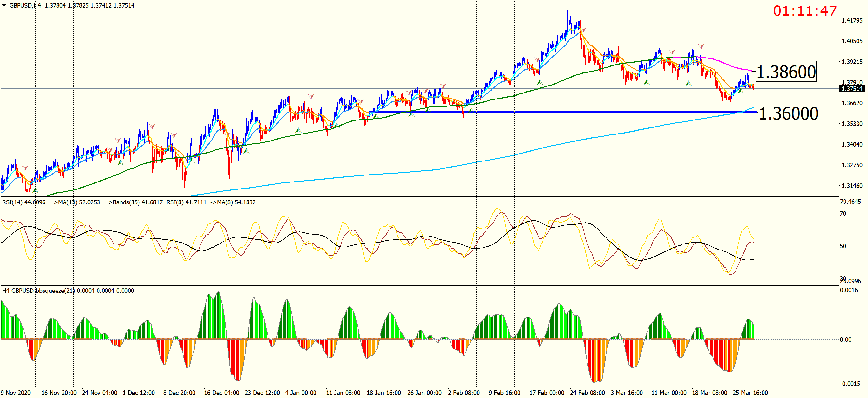Click red sell arrow at chart's highest peak
This screenshot has height=398, width=868.
[x=583, y=30]
